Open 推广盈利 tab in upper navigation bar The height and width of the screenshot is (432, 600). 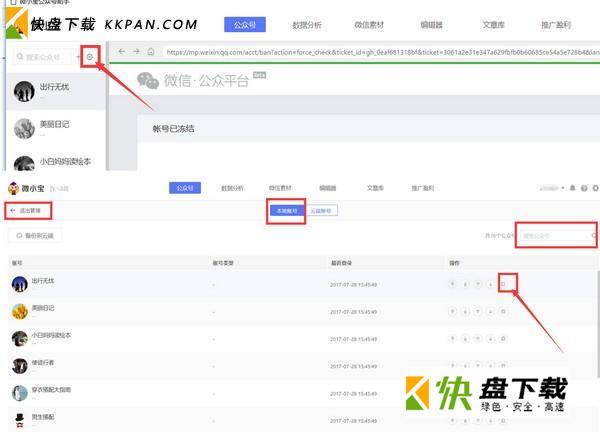click(556, 25)
